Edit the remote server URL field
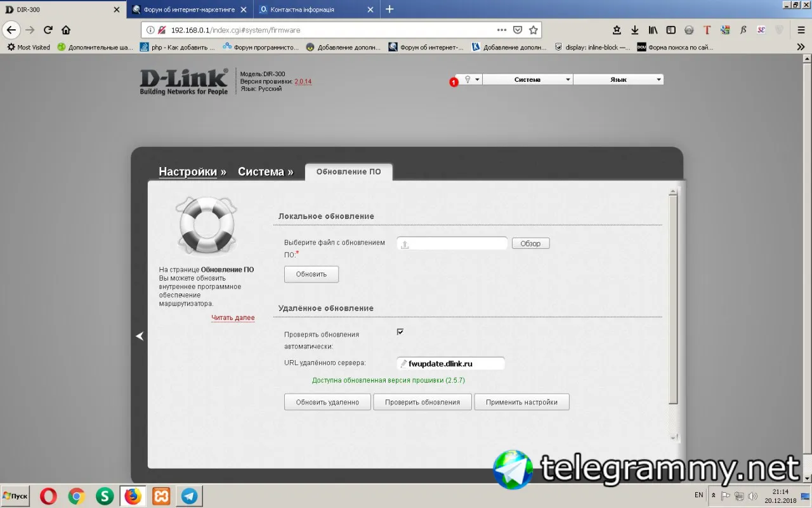The height and width of the screenshot is (508, 812). click(x=451, y=364)
